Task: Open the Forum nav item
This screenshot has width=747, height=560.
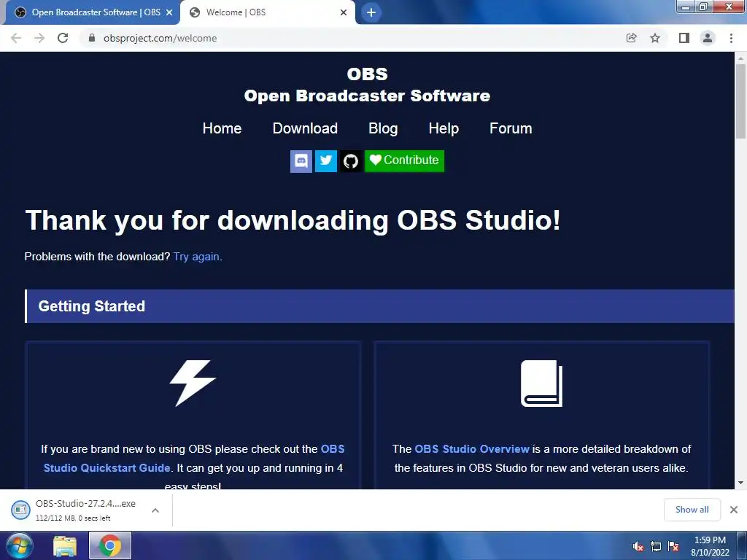Action: 511,128
